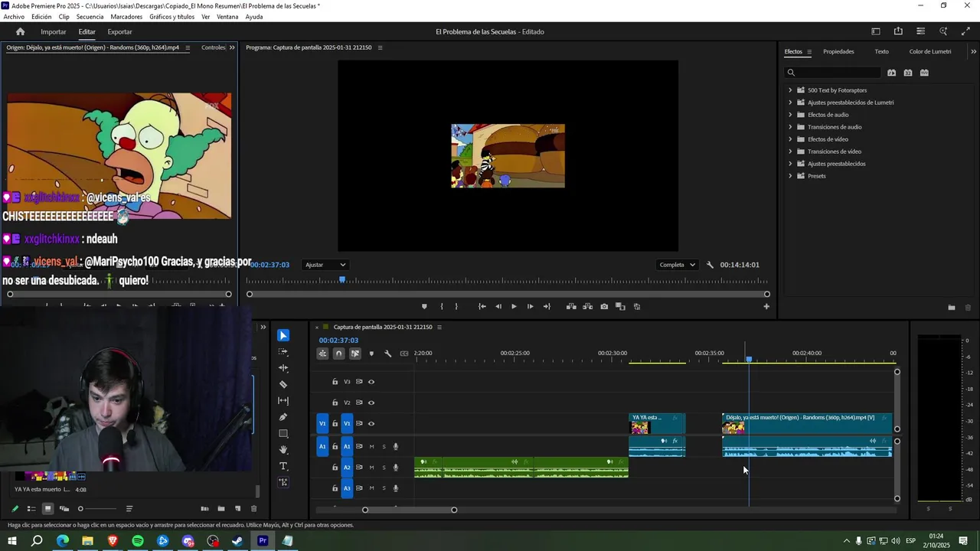
Task: Click the trash Delete icon in Project panel
Action: (254, 509)
